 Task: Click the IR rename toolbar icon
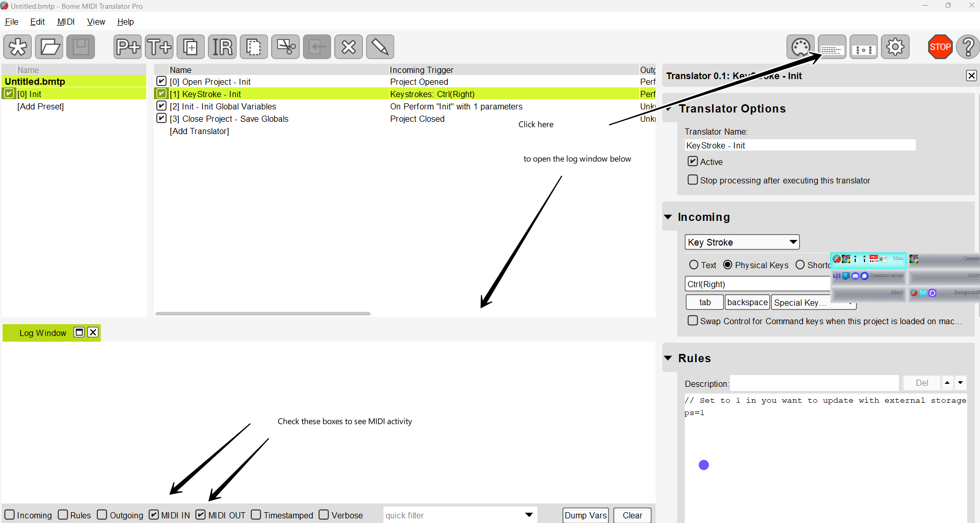point(222,47)
